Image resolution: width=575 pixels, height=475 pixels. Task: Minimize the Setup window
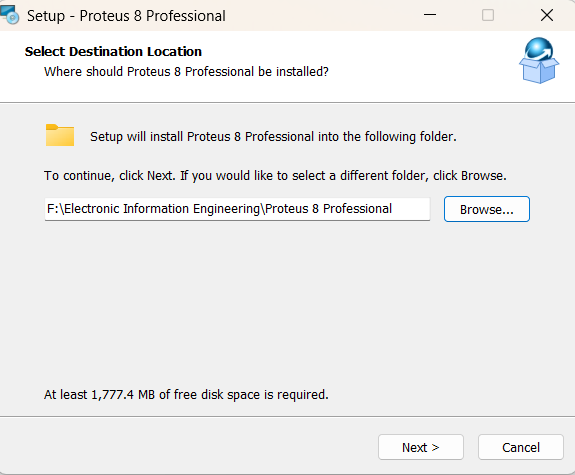430,15
